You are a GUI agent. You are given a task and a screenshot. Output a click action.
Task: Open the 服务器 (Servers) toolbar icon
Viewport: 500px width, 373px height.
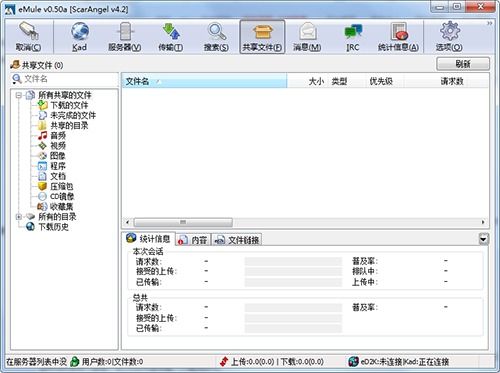(125, 37)
